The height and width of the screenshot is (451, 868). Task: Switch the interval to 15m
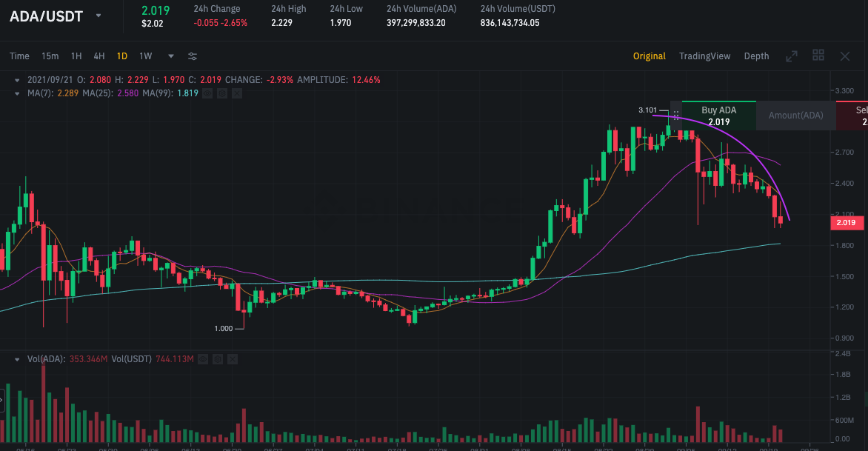coord(50,56)
